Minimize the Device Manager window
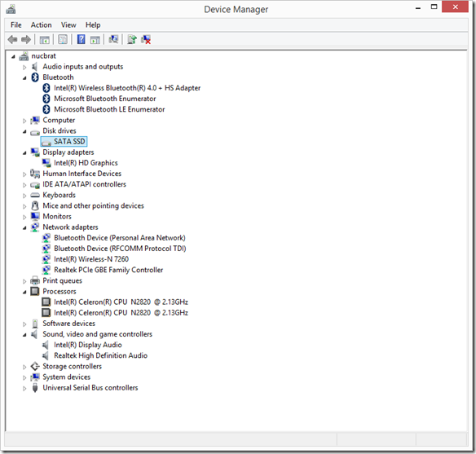Screen dimensions: 476x454 point(418,7)
